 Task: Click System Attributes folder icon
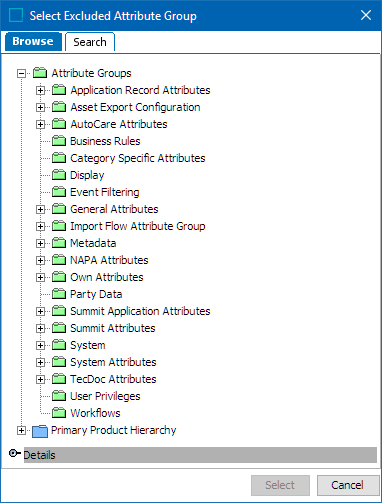click(59, 362)
